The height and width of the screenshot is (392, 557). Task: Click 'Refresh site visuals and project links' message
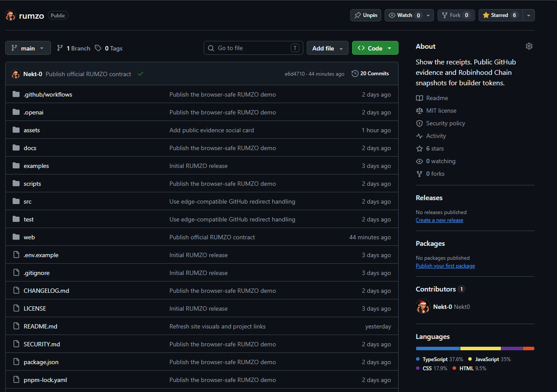(217, 326)
